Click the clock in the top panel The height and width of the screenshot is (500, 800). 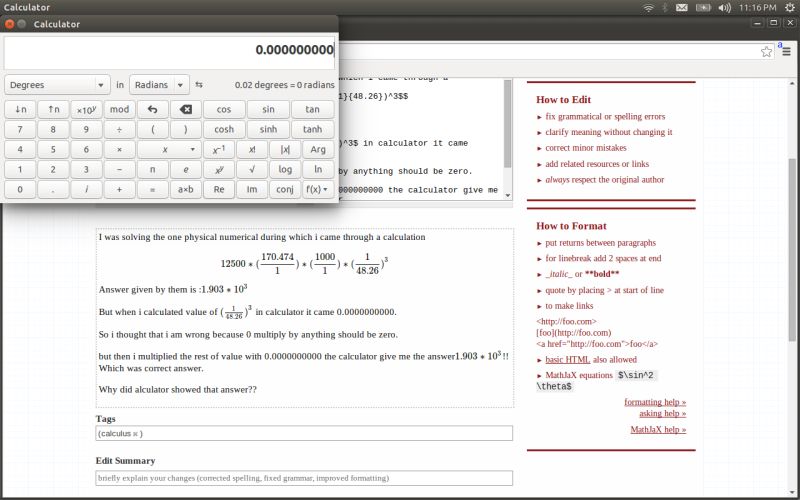point(757,8)
